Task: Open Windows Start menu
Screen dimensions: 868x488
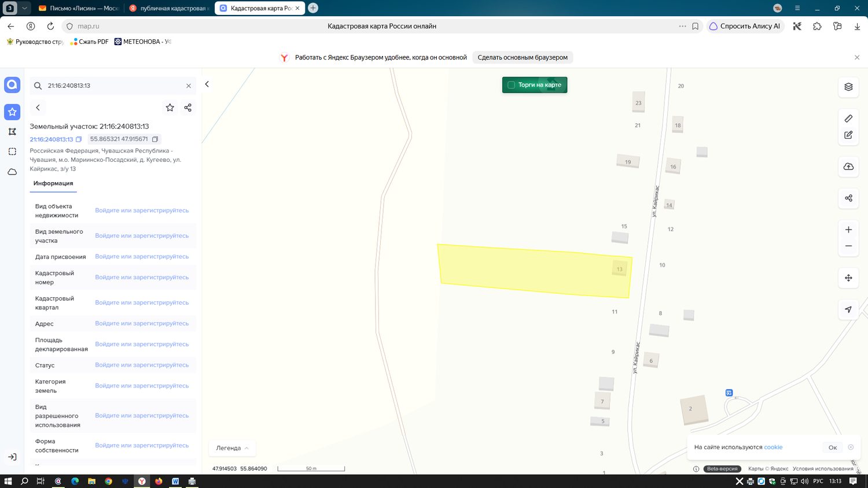Action: point(8,481)
